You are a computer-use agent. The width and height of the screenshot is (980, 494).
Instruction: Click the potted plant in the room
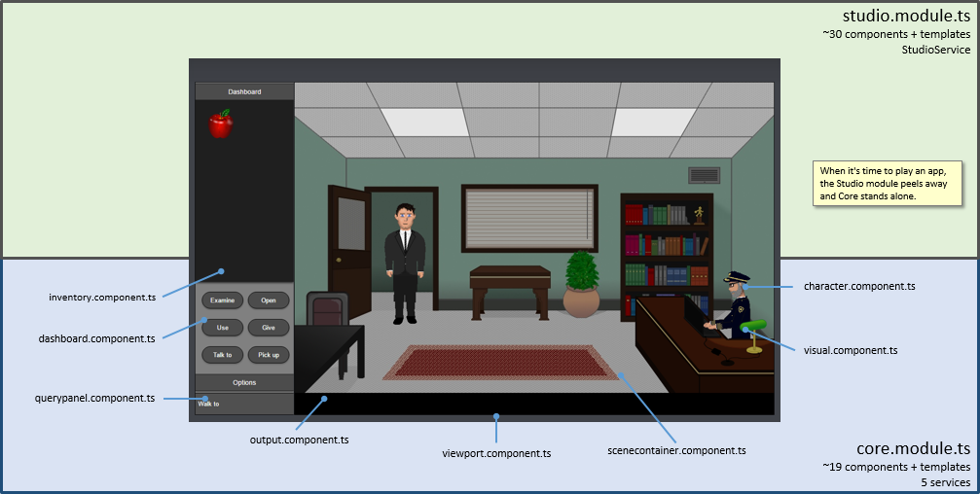point(581,284)
